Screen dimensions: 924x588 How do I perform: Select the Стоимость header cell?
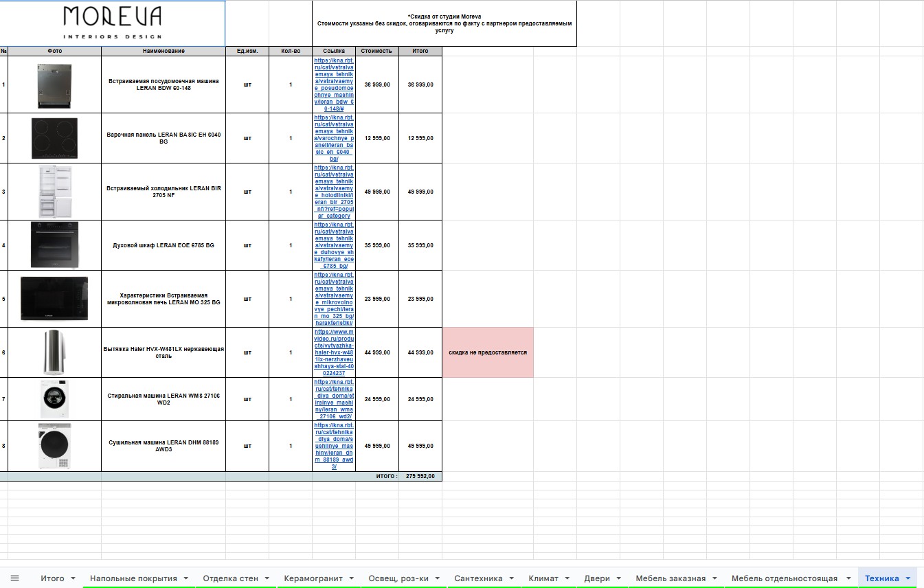pyautogui.click(x=377, y=51)
